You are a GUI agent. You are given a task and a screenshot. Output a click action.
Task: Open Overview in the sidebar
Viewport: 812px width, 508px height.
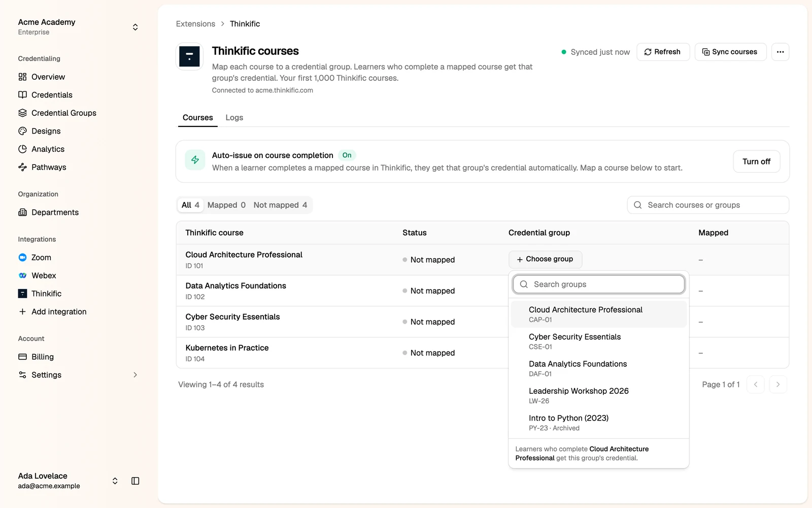click(x=42, y=77)
